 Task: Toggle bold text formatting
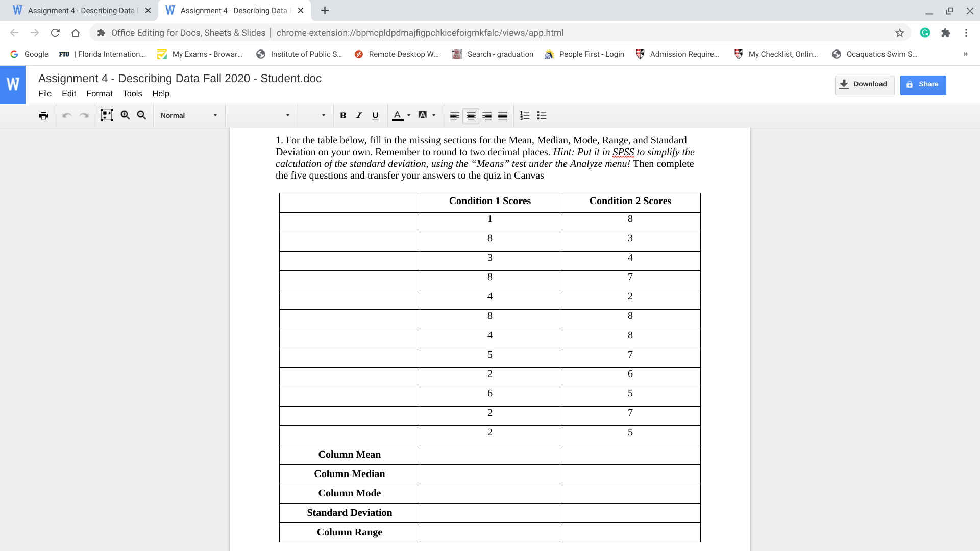342,115
